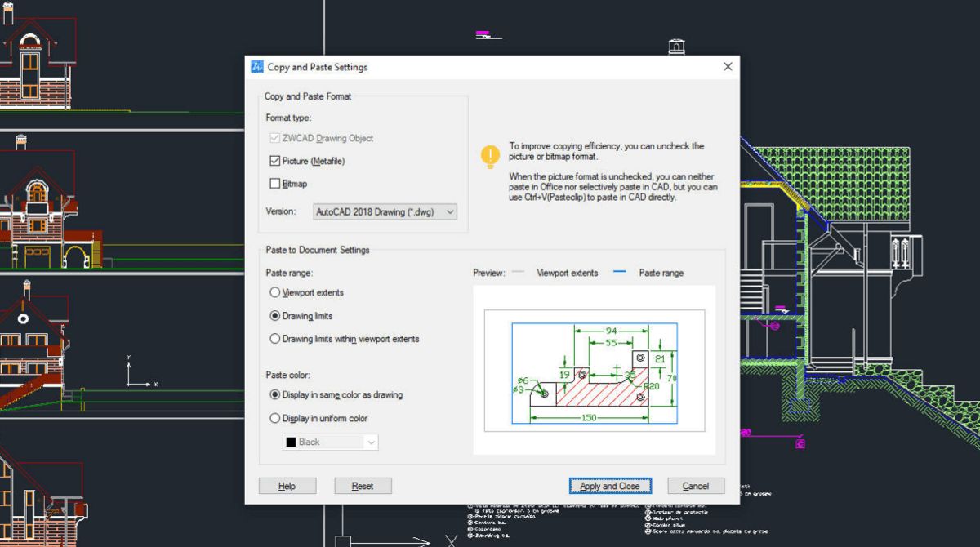This screenshot has width=980, height=547.
Task: Choose Drawing limits within viewport extents
Action: [x=274, y=338]
